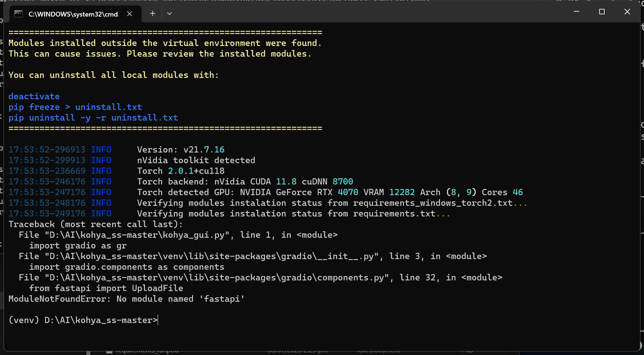
Task: Maximize the terminal window
Action: pos(602,11)
